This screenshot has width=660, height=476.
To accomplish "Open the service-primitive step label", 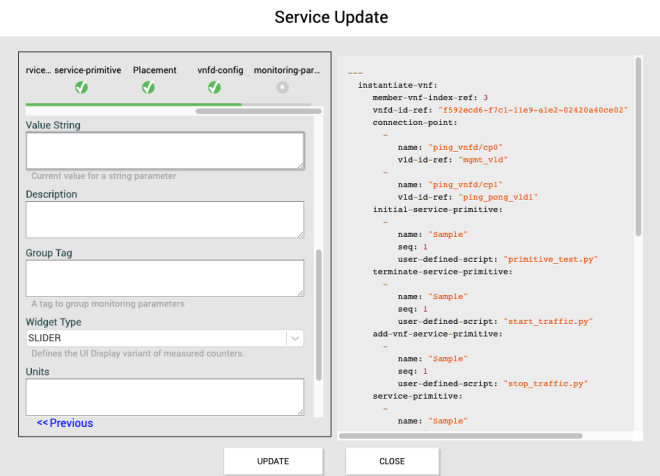I will click(x=88, y=70).
